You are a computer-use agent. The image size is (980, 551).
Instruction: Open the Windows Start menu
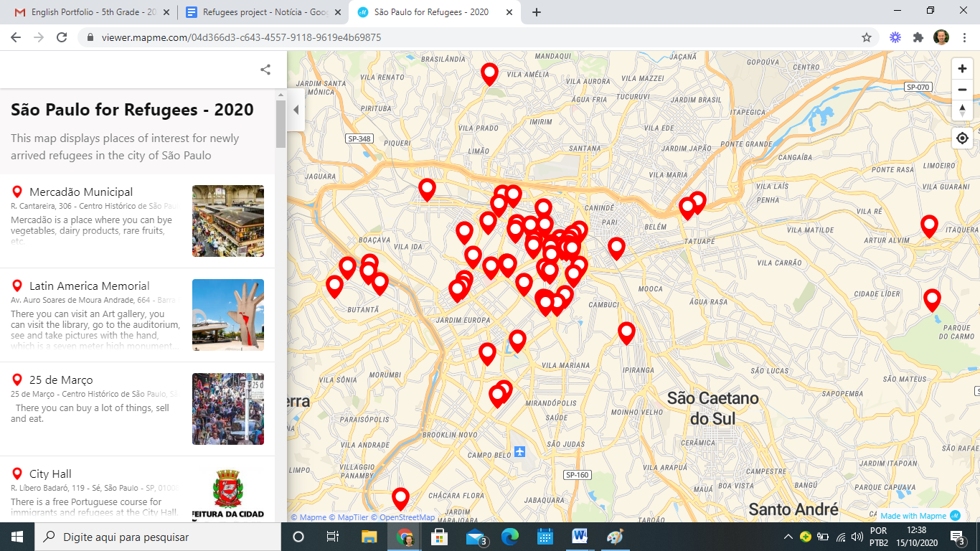(17, 537)
